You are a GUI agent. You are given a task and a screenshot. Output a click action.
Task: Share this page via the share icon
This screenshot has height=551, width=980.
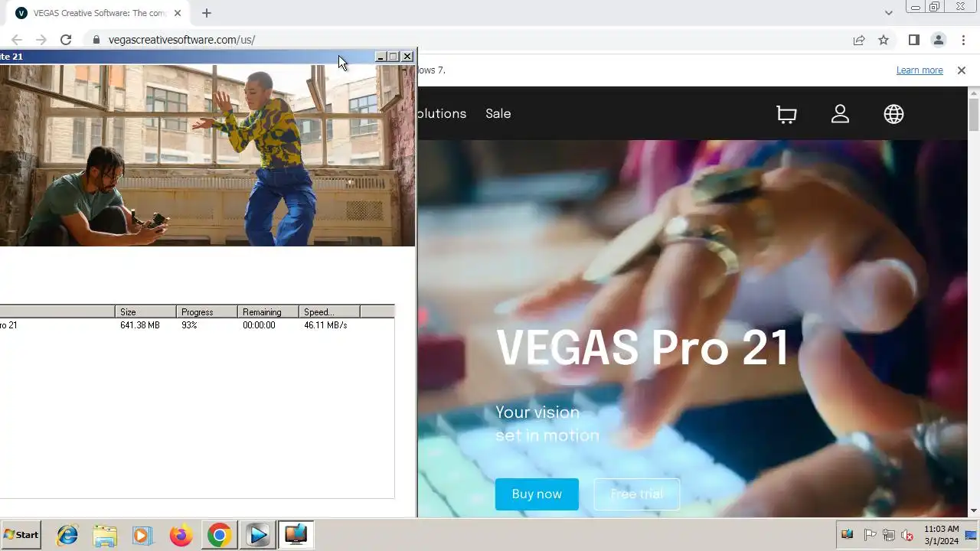[859, 40]
